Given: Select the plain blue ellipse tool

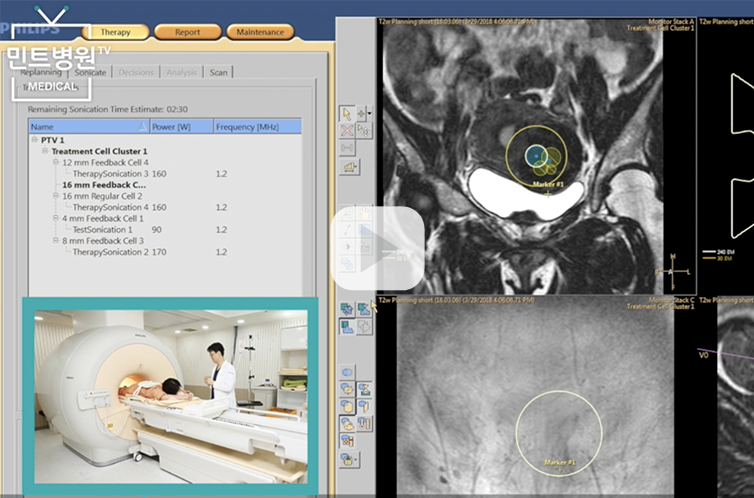Looking at the screenshot, I should tap(347, 372).
